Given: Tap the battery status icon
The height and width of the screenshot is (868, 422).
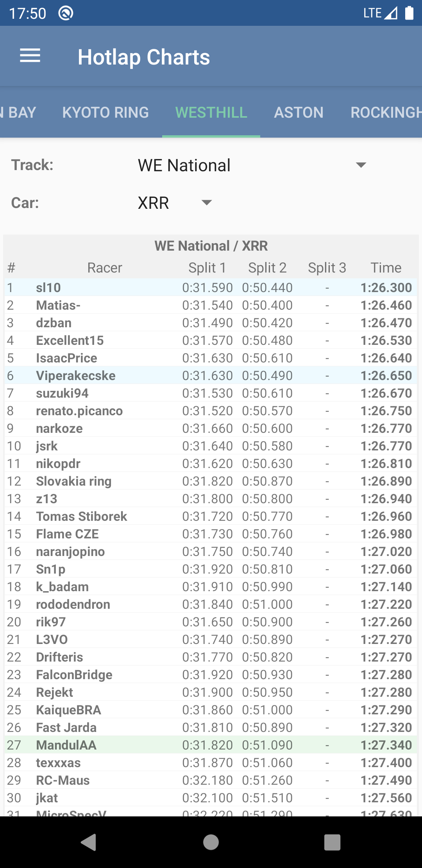Looking at the screenshot, I should pyautogui.click(x=409, y=13).
